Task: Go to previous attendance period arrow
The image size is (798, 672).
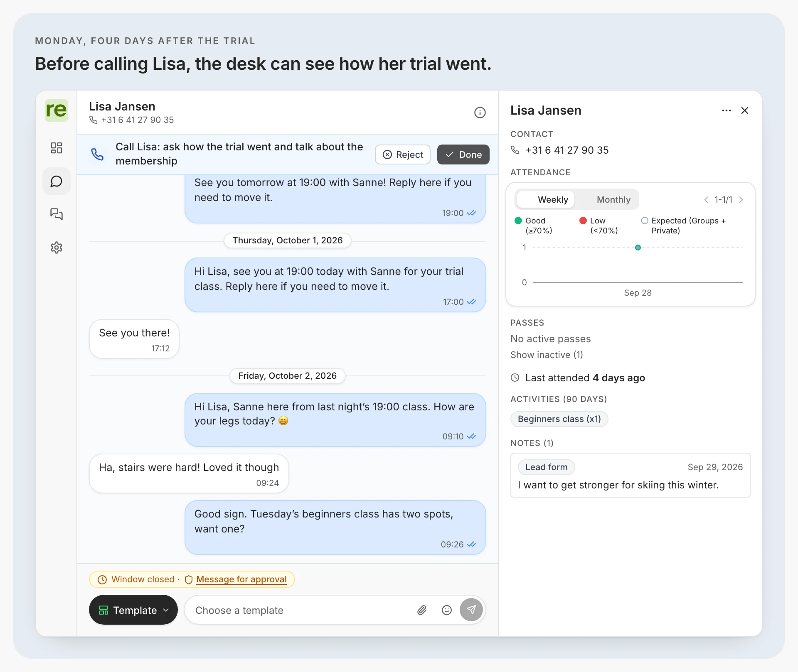Action: pyautogui.click(x=706, y=200)
